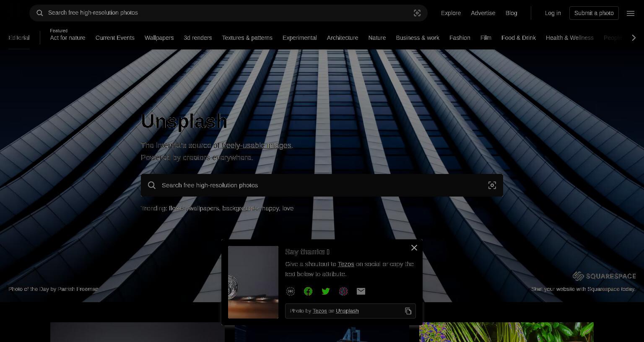Select the Editorial tab
This screenshot has width=644, height=342.
[x=19, y=38]
